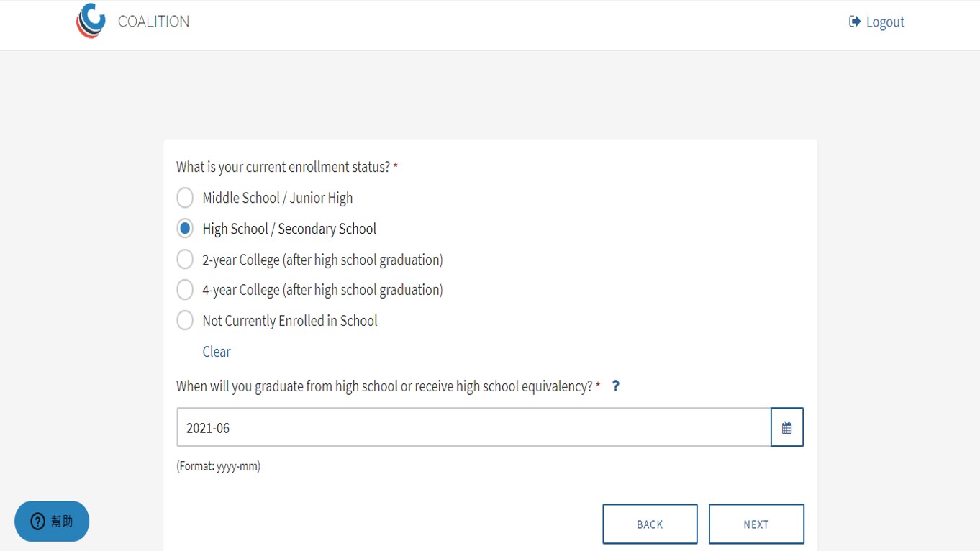
Task: Choose the 2-year College radio button
Action: pyautogui.click(x=185, y=260)
